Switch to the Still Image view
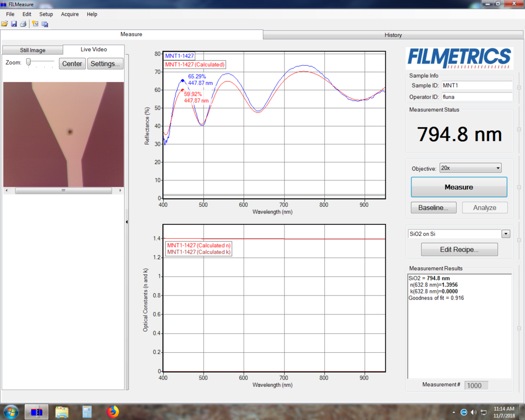The width and height of the screenshot is (525, 420). 33,49
